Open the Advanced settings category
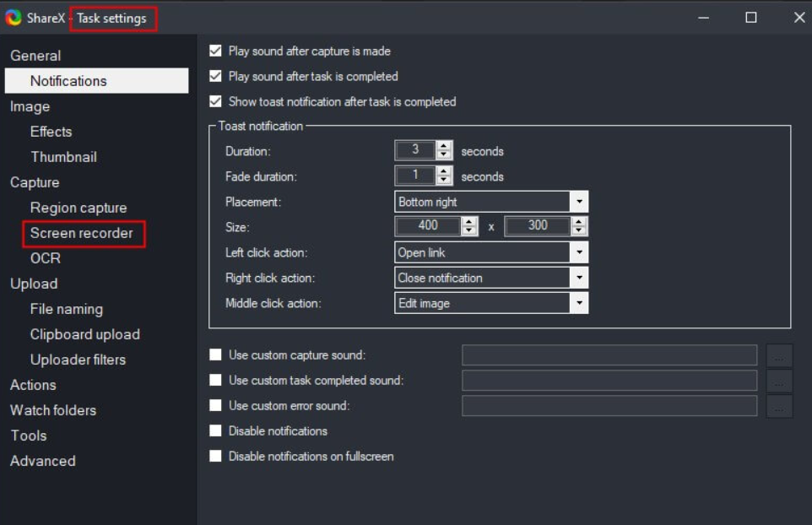Viewport: 812px width, 525px height. pyautogui.click(x=43, y=461)
